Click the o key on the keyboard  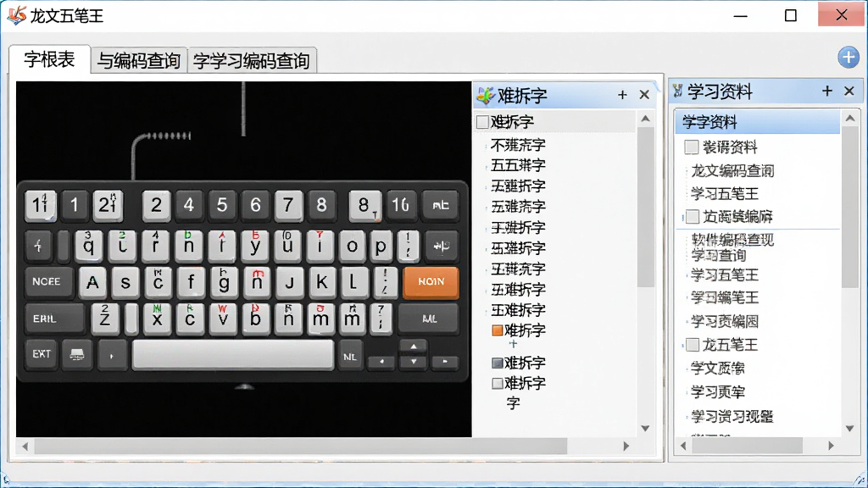(x=352, y=245)
